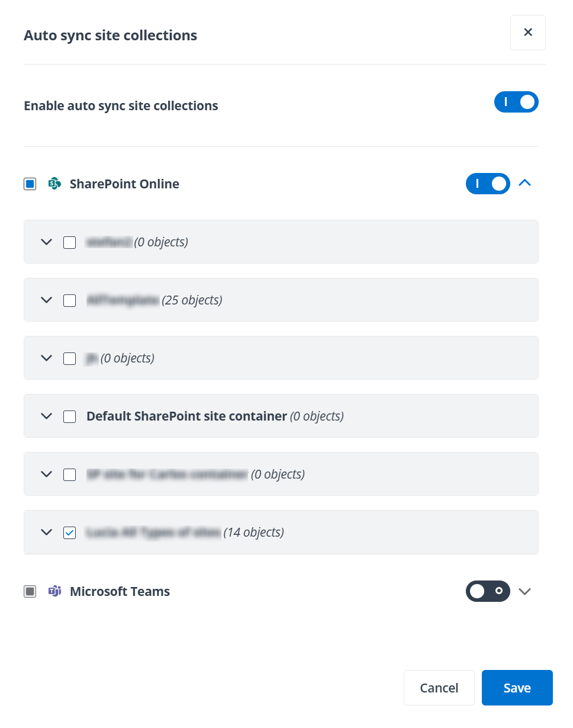Expand the first site collection row
Screen dimensions: 573x728
pos(47,242)
